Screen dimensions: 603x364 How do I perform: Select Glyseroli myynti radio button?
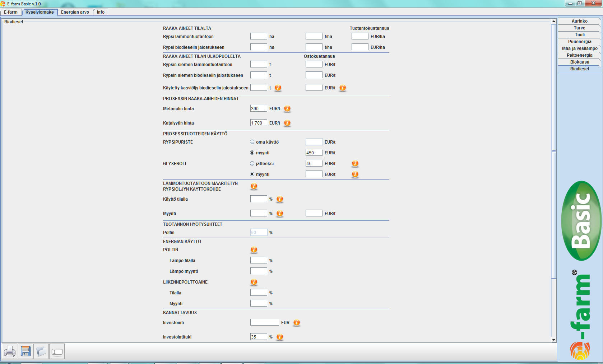point(252,174)
